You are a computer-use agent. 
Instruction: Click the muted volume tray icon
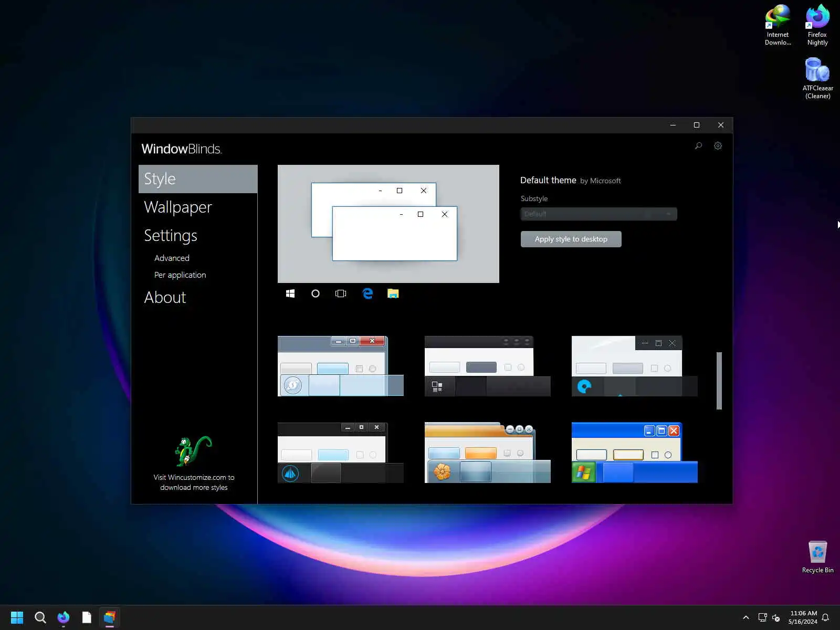coord(776,617)
